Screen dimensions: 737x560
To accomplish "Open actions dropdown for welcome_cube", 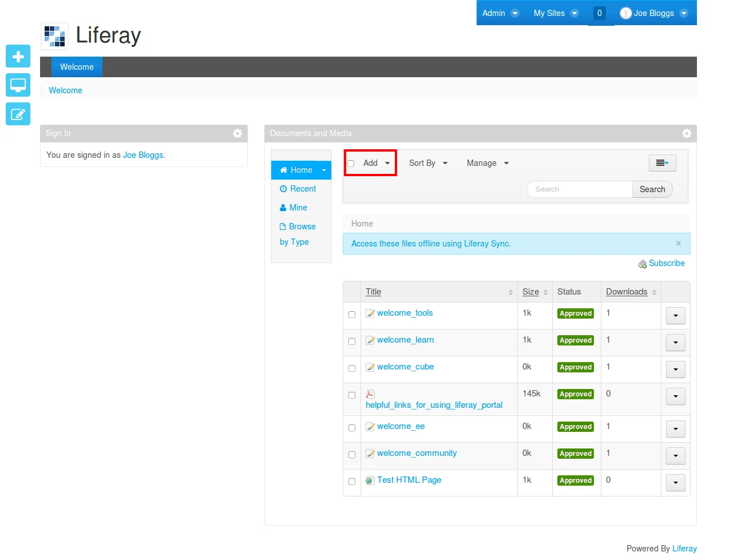I will [x=676, y=370].
